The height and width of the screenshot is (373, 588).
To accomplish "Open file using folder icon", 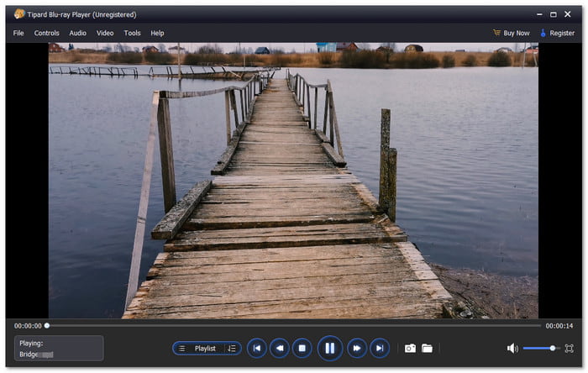I will click(x=427, y=348).
